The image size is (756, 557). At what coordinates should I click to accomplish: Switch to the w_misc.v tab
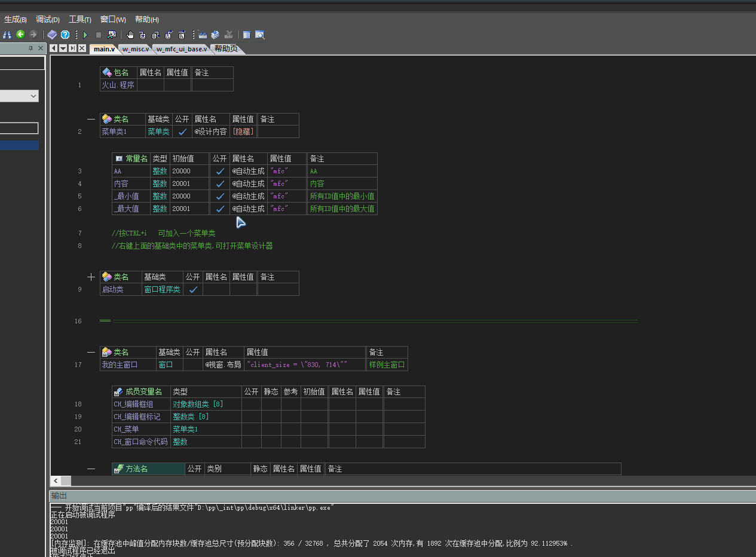(x=136, y=49)
